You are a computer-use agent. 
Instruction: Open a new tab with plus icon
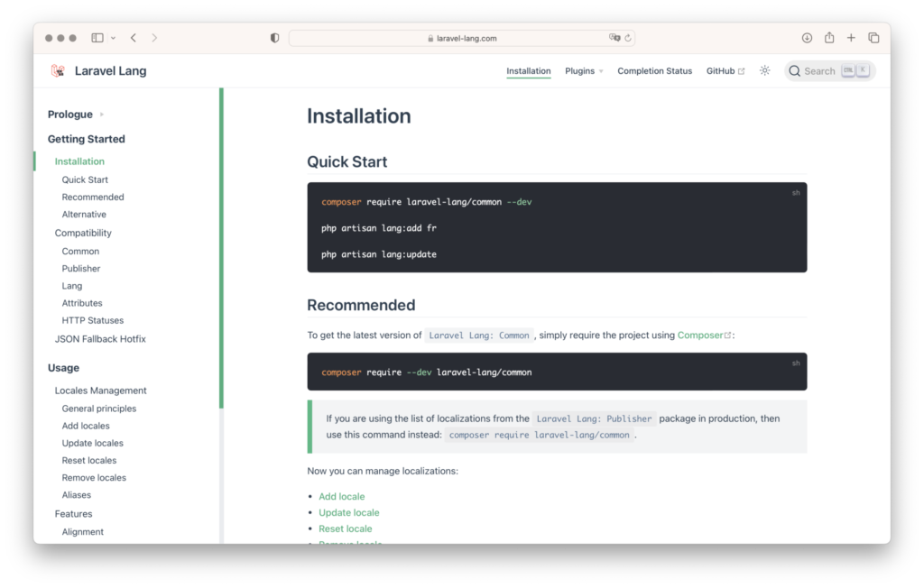click(x=851, y=38)
